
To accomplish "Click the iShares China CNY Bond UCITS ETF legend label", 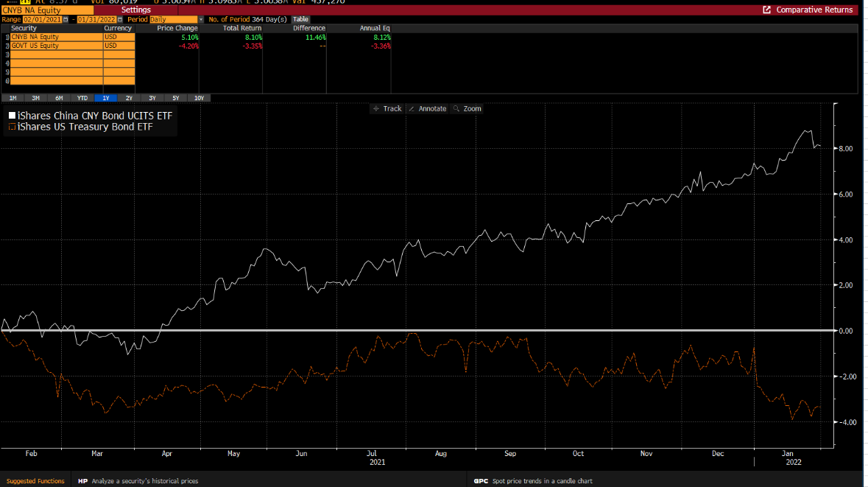I will [x=95, y=116].
